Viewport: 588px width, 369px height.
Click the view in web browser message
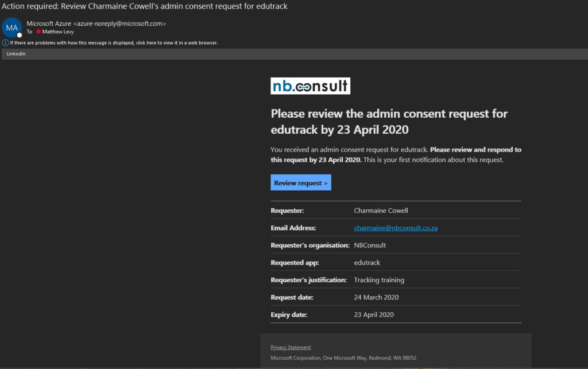click(x=114, y=42)
